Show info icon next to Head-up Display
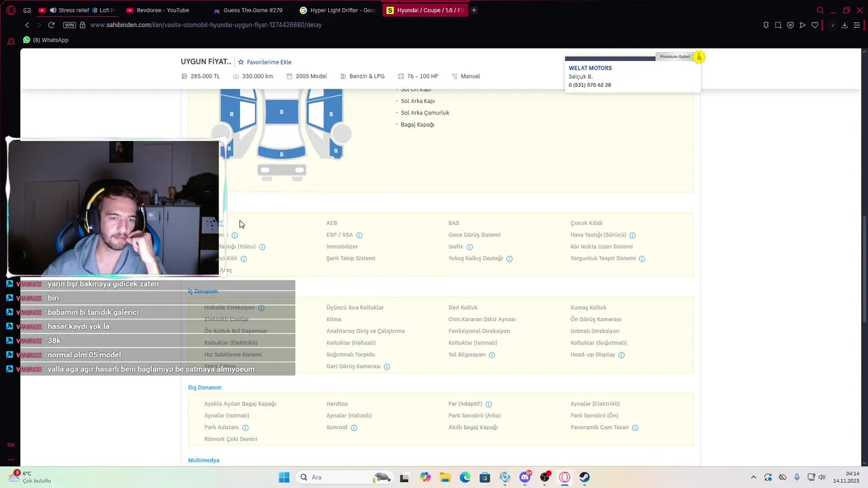The image size is (868, 488). (621, 355)
